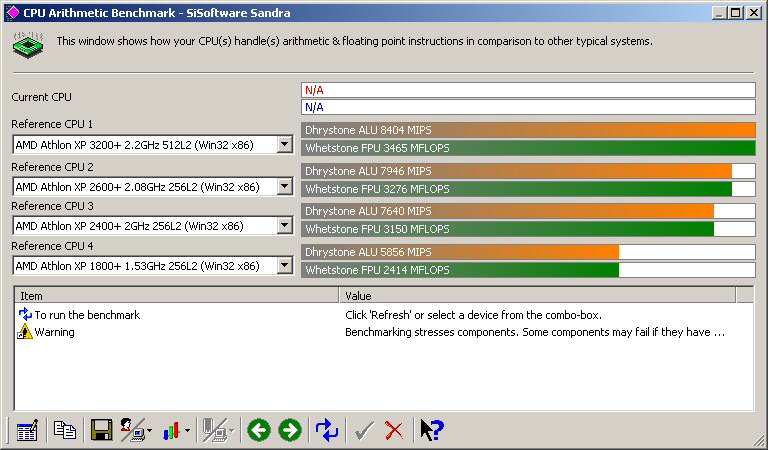Click the 'Reference CPU 2' label
This screenshot has width=768, height=450.
coord(52,167)
